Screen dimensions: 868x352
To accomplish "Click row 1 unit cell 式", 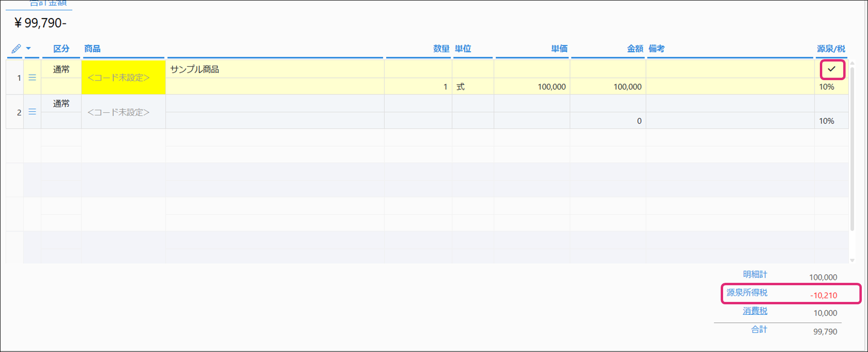I will (x=472, y=87).
